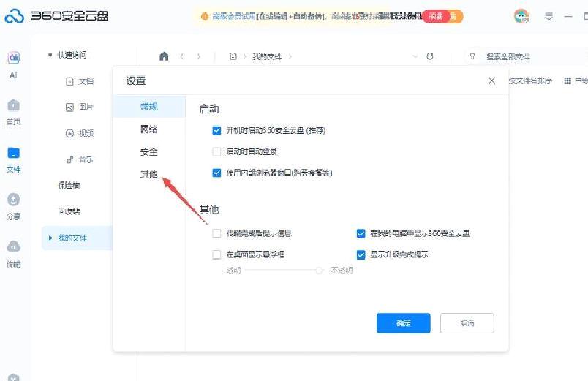This screenshot has height=381, width=588.
Task: Click the 取消 button
Action: (467, 323)
